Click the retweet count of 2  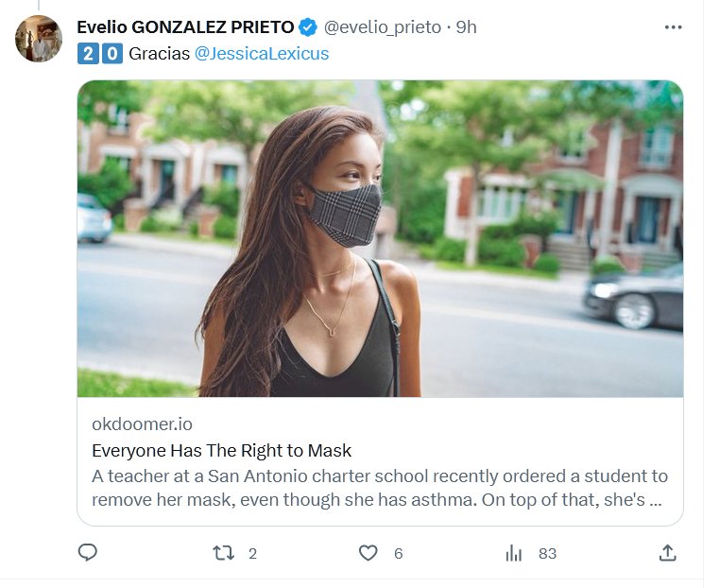(252, 554)
